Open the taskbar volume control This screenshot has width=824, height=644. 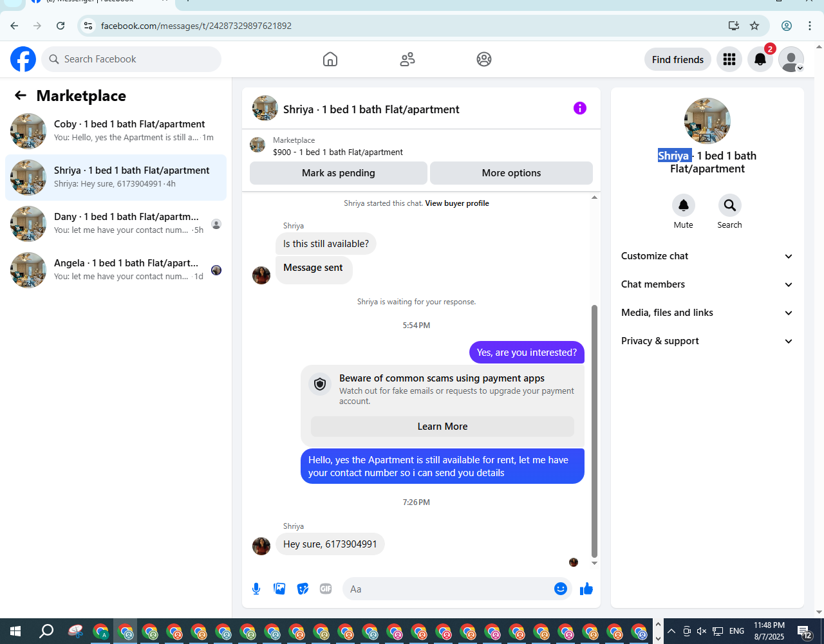[702, 631]
